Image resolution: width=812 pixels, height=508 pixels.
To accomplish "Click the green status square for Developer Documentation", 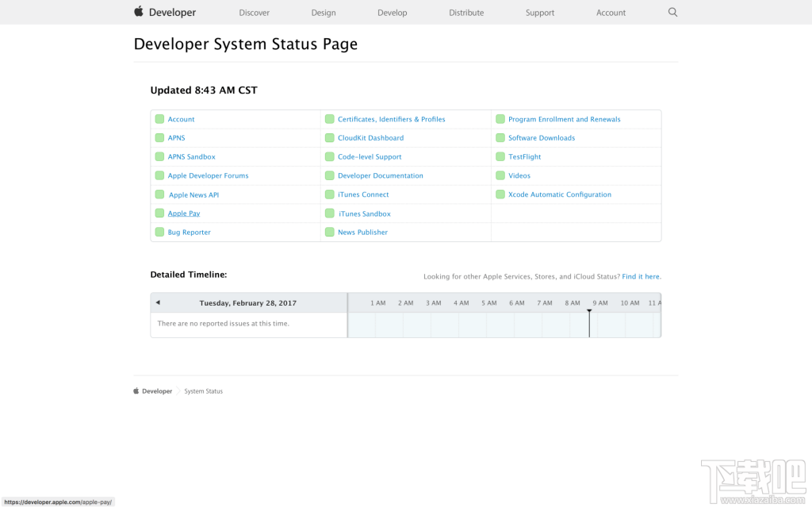I will point(329,175).
